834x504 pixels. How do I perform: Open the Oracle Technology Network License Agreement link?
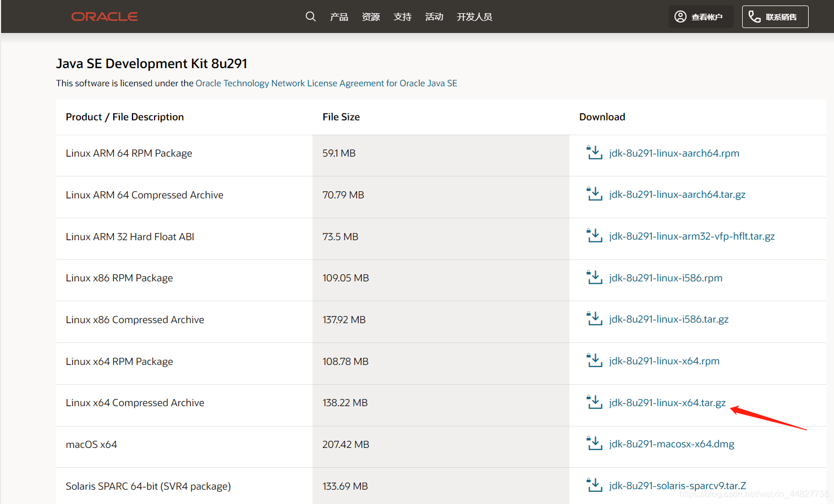(326, 83)
